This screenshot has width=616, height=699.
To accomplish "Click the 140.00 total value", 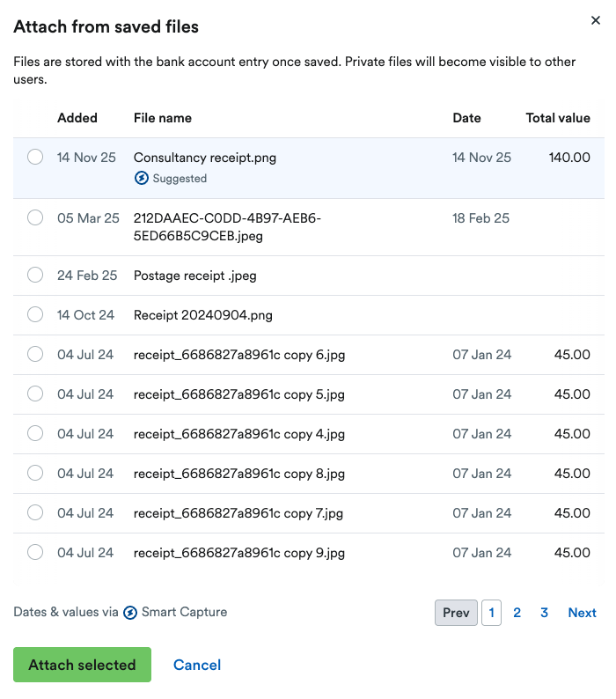I will coord(569,158).
